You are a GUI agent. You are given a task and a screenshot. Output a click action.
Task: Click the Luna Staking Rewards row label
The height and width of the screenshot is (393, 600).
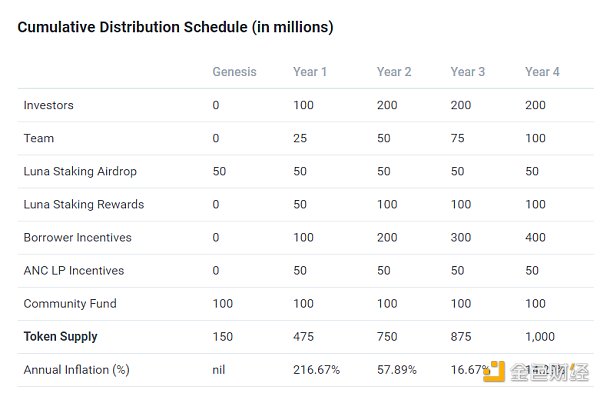tap(84, 204)
